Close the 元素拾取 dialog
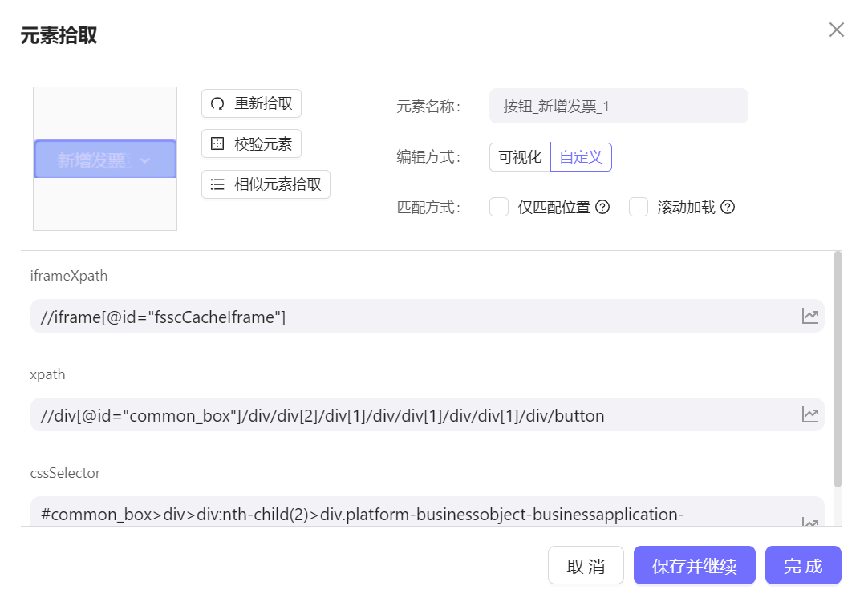 click(x=837, y=30)
